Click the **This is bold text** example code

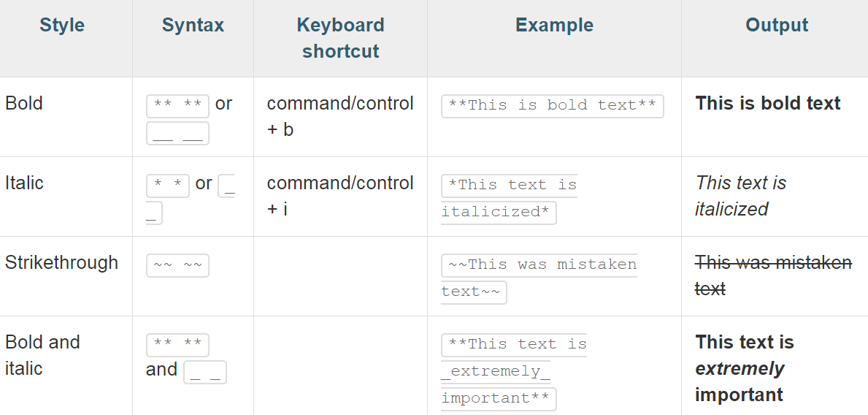(553, 106)
